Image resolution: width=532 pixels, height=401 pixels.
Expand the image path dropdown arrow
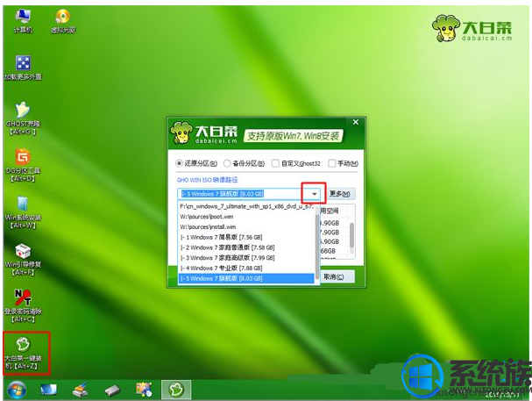point(314,194)
